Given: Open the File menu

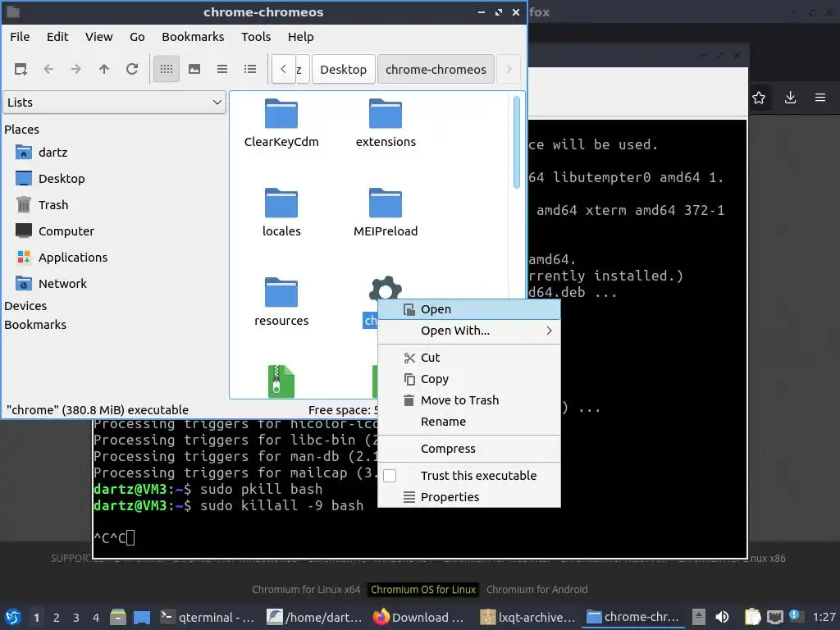Looking at the screenshot, I should (x=20, y=37).
